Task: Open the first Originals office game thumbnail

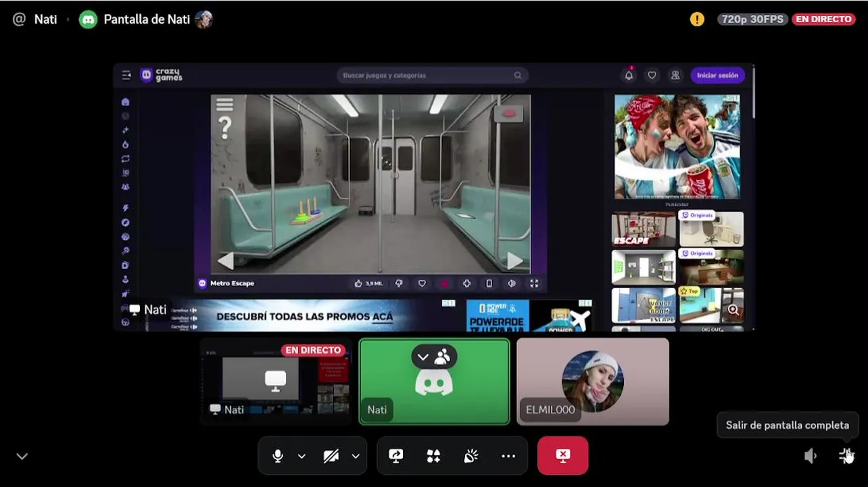Action: (x=711, y=229)
